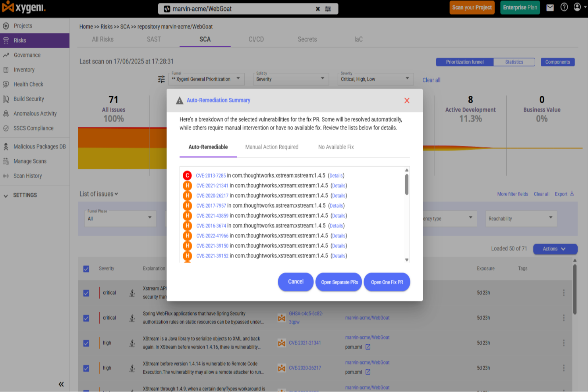Open Details for CVE-2013-7285

[336, 175]
